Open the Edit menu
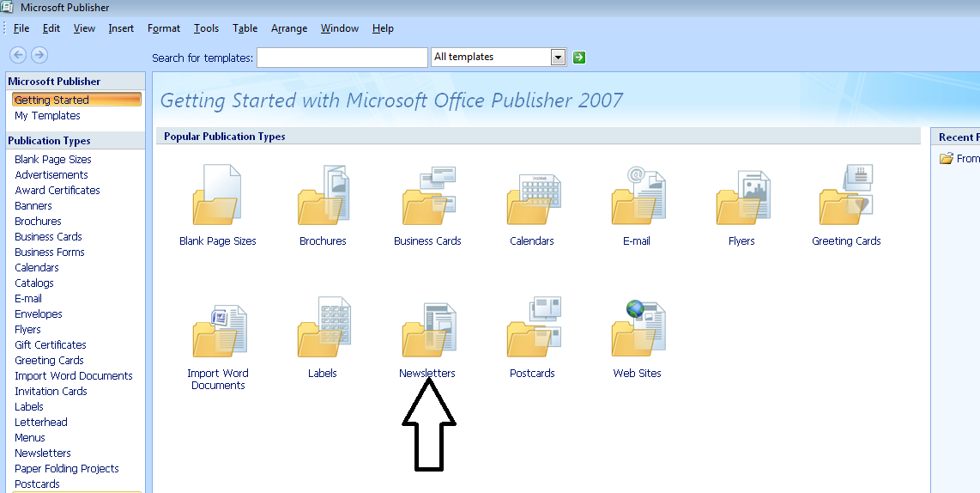Screen dimensions: 980x493 (51, 28)
